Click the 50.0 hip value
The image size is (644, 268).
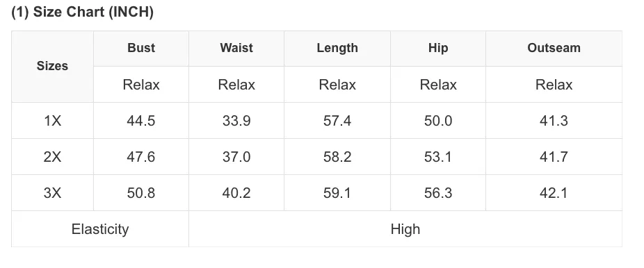pos(438,121)
